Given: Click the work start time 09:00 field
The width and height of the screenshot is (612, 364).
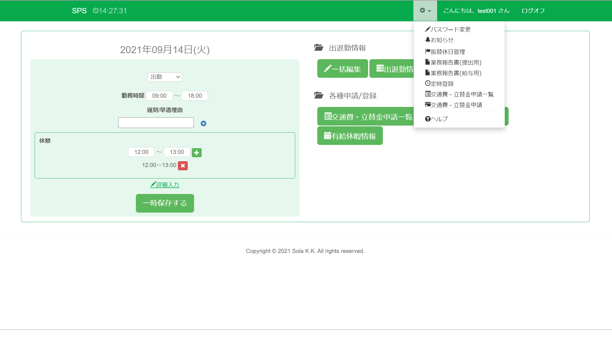Looking at the screenshot, I should pyautogui.click(x=159, y=96).
